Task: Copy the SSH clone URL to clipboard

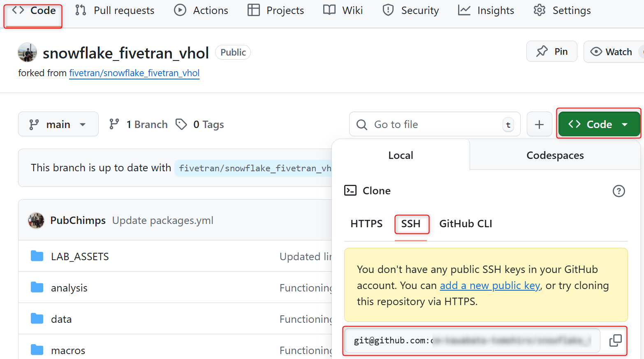Action: [615, 340]
